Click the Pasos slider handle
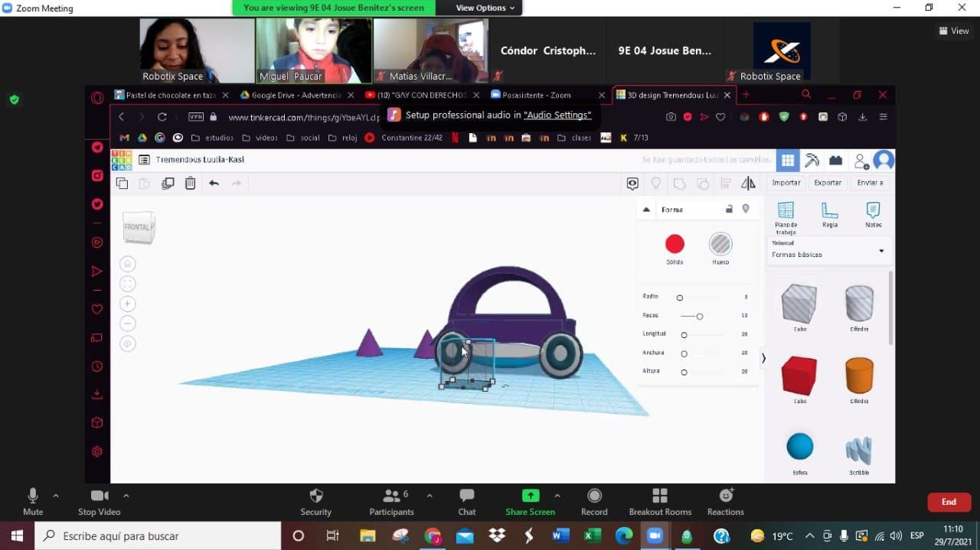 click(700, 316)
